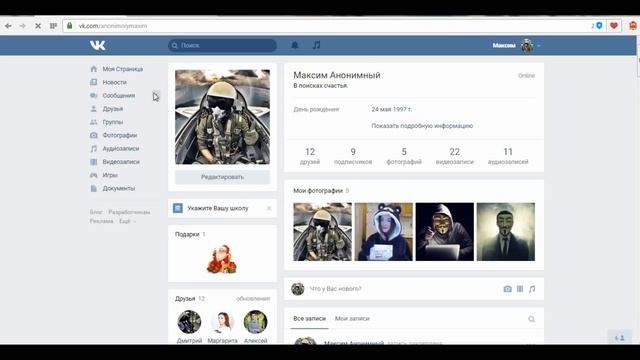Click the 22 видеозаписи counter
640x360 pixels.
455,156
